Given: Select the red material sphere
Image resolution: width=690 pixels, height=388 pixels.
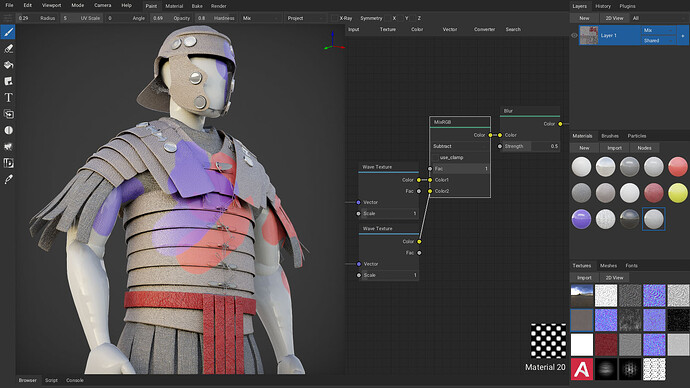Looking at the screenshot, I should point(677,167).
